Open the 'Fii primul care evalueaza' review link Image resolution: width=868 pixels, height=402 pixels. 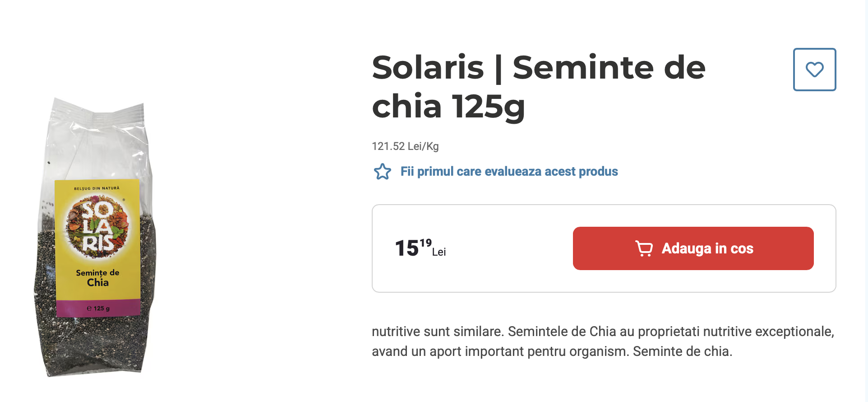pyautogui.click(x=509, y=172)
